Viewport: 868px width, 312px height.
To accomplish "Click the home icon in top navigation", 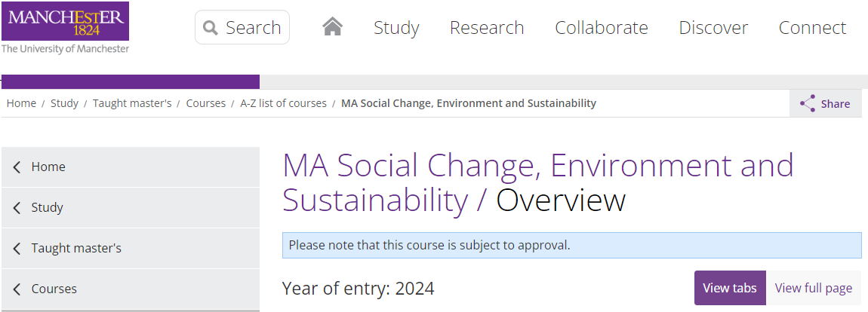I will click(x=332, y=28).
